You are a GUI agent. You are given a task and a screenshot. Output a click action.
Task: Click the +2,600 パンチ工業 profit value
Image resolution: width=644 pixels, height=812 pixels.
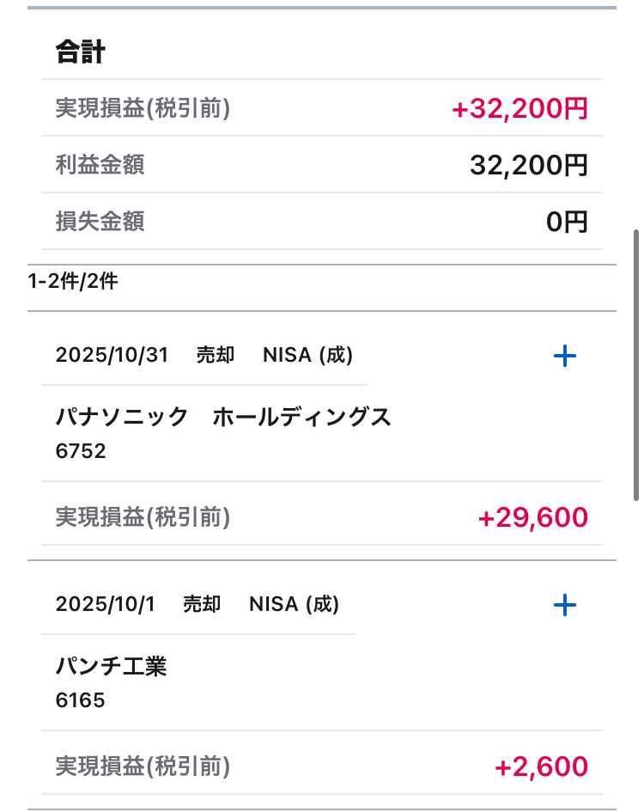pyautogui.click(x=541, y=766)
